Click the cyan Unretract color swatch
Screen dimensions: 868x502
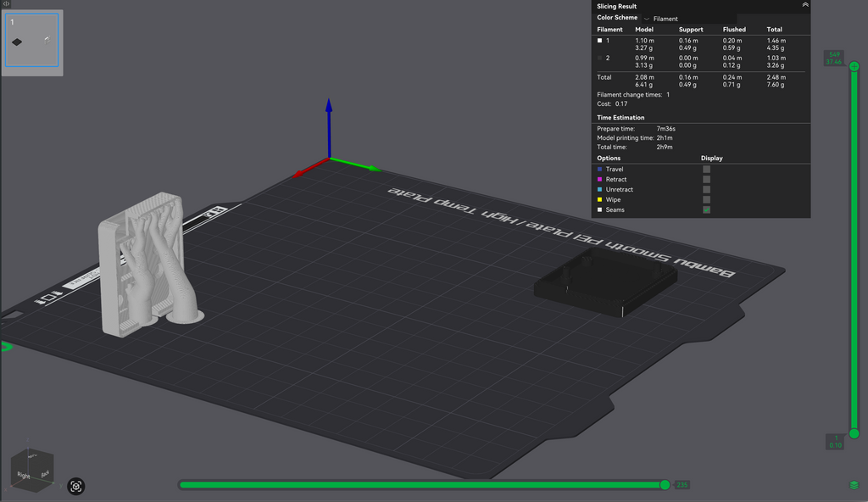coord(599,189)
